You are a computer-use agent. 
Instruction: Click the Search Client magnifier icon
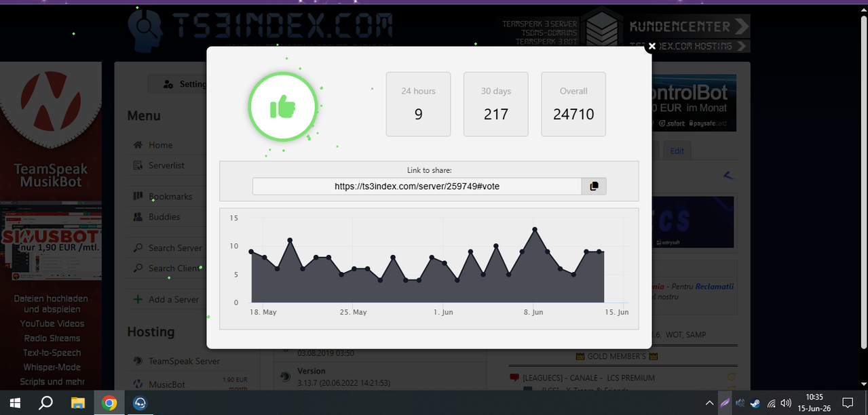138,269
